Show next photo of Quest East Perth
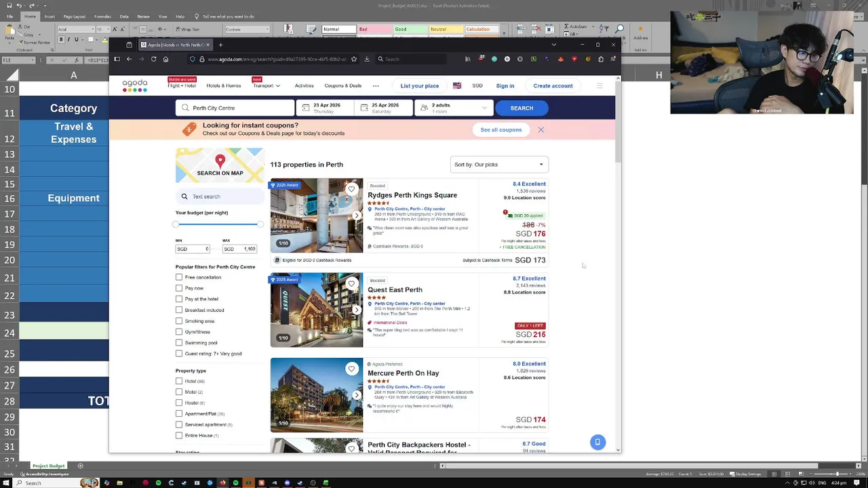868x488 pixels. tap(357, 310)
